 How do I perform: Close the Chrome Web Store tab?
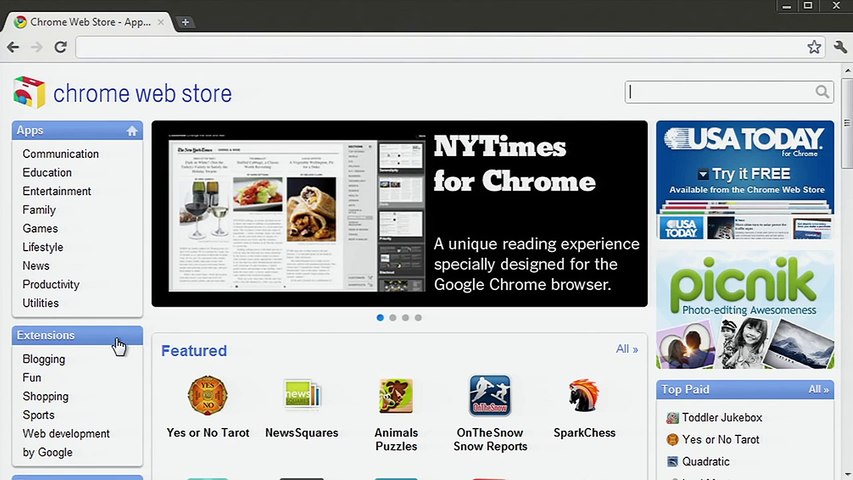point(161,22)
